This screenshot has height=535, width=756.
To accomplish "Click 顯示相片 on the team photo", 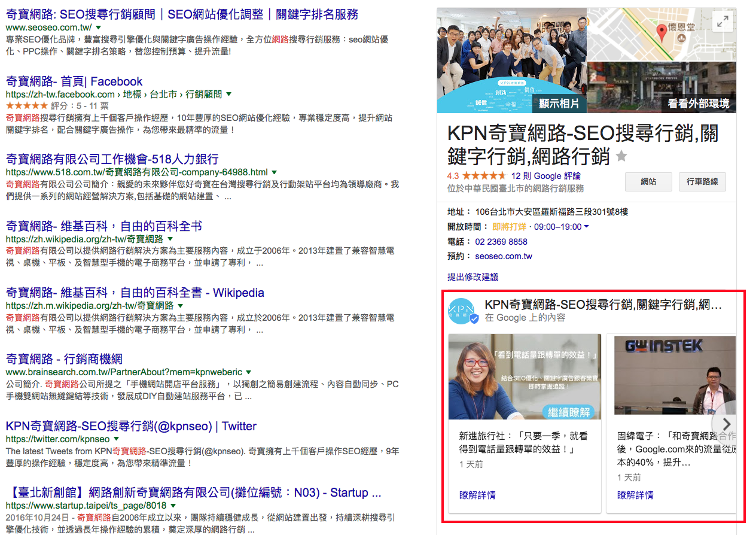I will point(559,103).
